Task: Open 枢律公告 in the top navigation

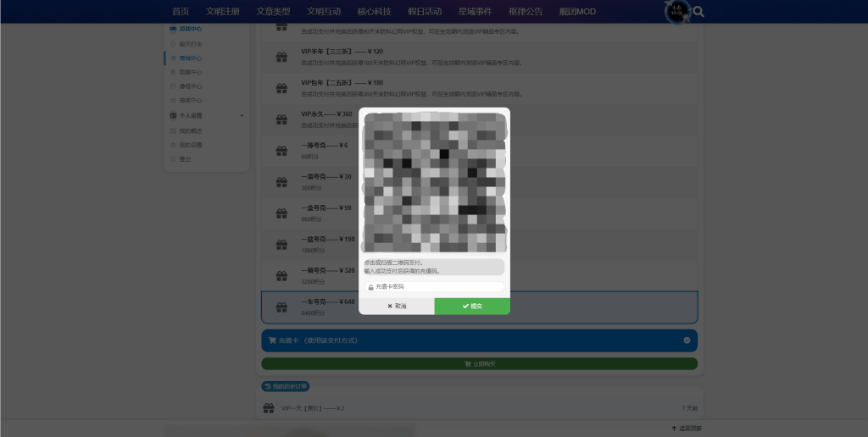Action: click(x=526, y=12)
